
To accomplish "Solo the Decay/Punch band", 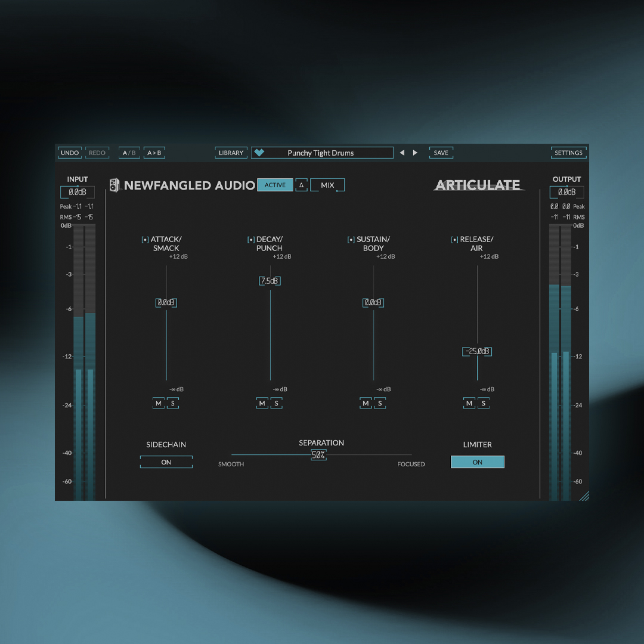I will point(276,403).
